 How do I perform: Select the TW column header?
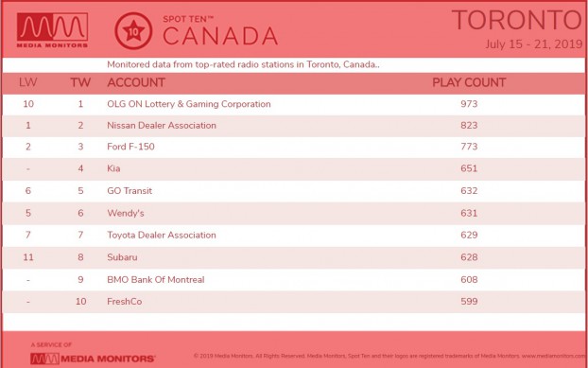click(80, 82)
